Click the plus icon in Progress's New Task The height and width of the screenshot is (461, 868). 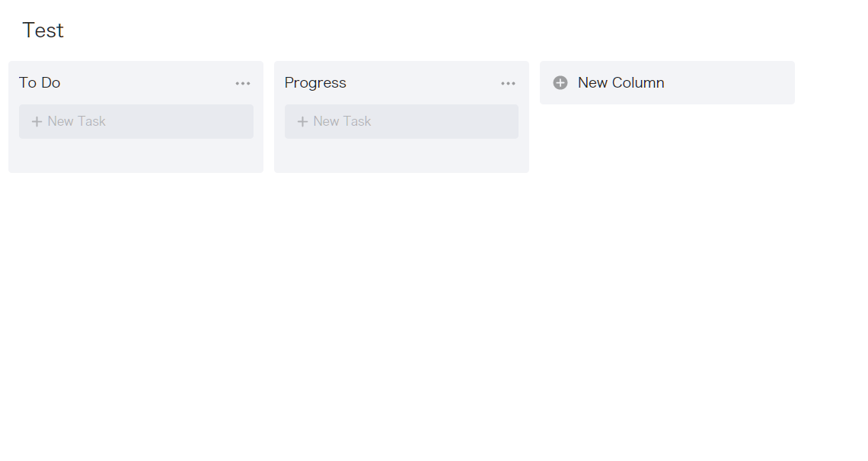coord(302,121)
